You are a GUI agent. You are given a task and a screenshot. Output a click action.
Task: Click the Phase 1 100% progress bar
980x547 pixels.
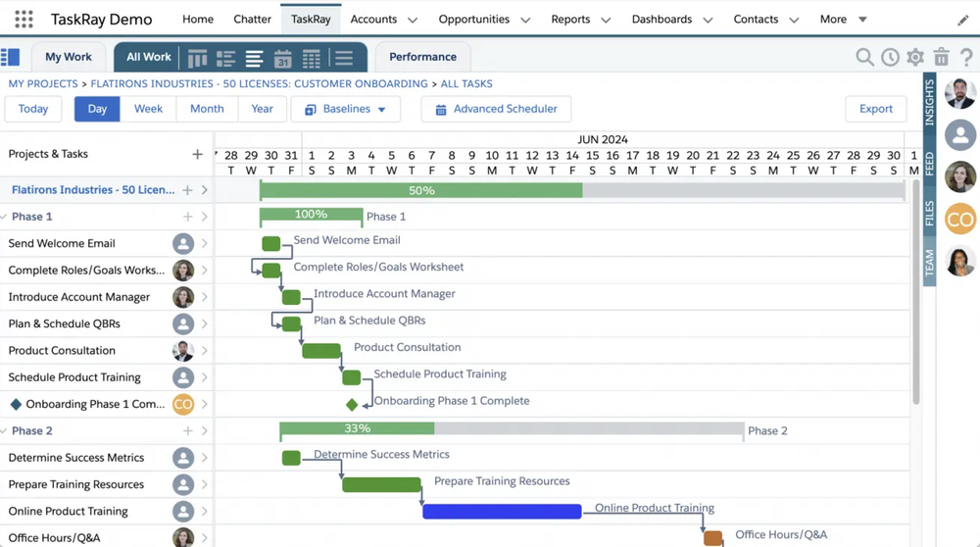click(312, 215)
